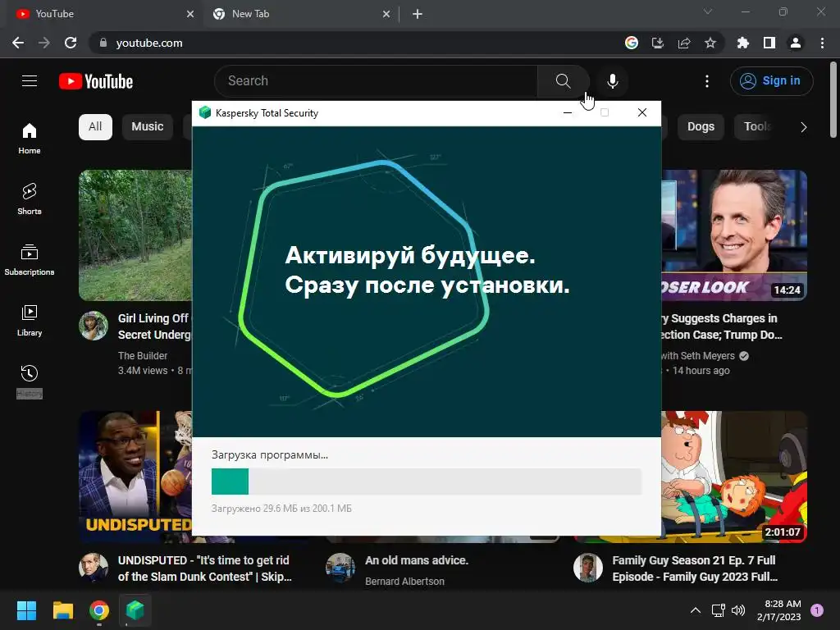Go to Home in YouTube sidebar
The height and width of the screenshot is (630, 840).
[30, 139]
